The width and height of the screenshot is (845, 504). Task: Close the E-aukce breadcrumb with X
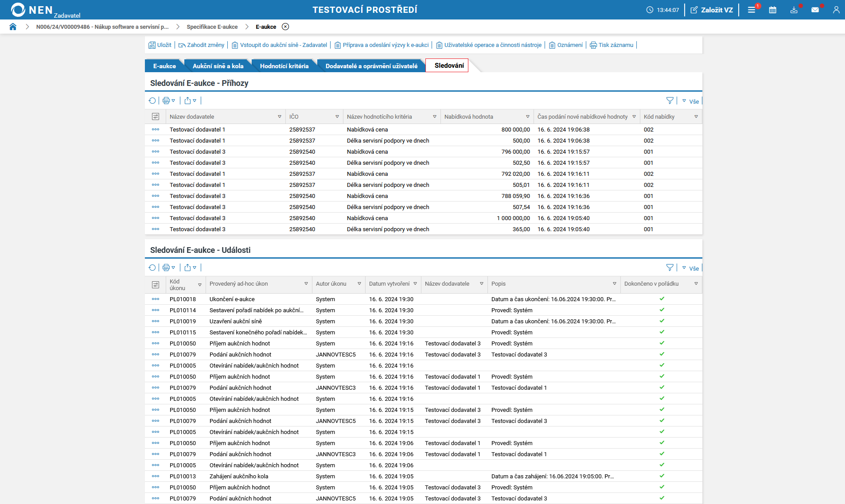(285, 27)
